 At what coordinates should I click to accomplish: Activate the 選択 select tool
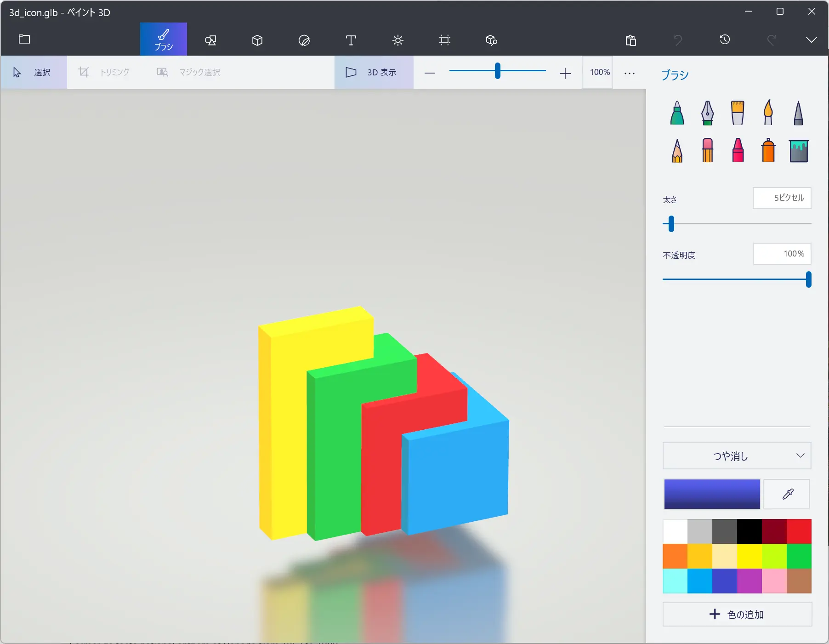click(x=34, y=72)
